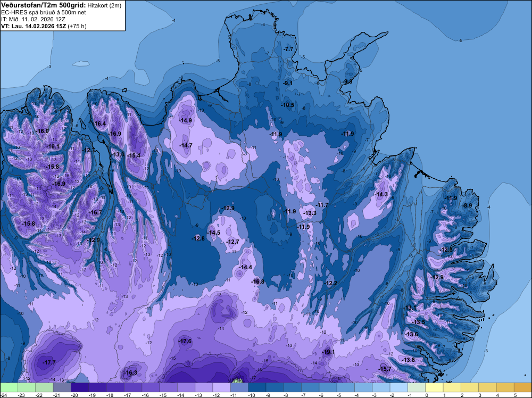The height and width of the screenshot is (398, 532).
Task: Select the -13.5 temperature value label
Action: pyautogui.click(x=418, y=322)
